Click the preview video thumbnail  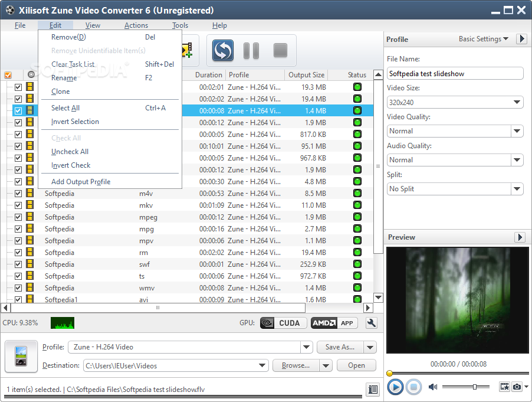[457, 300]
